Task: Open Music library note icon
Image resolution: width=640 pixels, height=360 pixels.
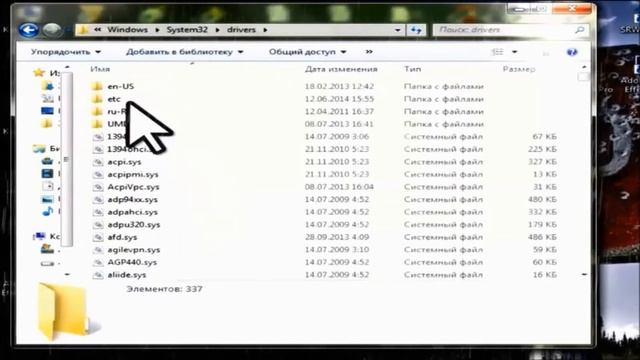Action: click(47, 211)
